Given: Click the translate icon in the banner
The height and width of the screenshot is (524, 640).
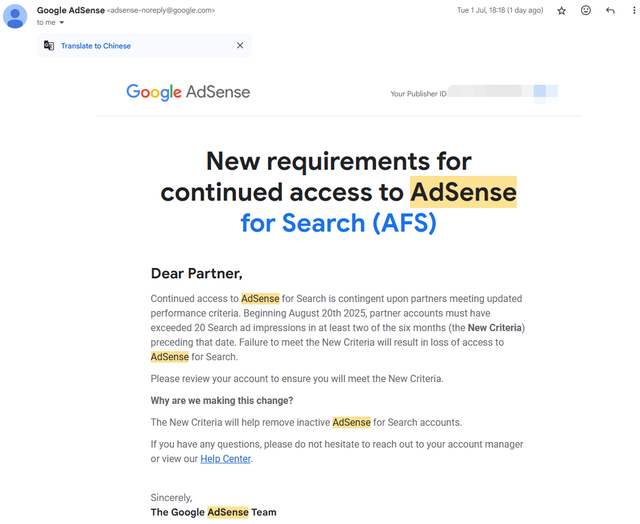Looking at the screenshot, I should point(49,45).
